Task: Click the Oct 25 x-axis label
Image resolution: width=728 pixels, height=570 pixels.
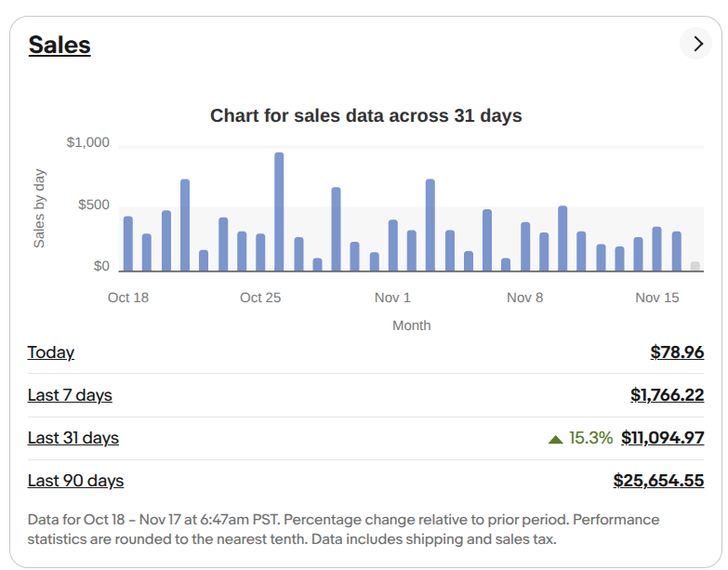Action: click(x=260, y=298)
